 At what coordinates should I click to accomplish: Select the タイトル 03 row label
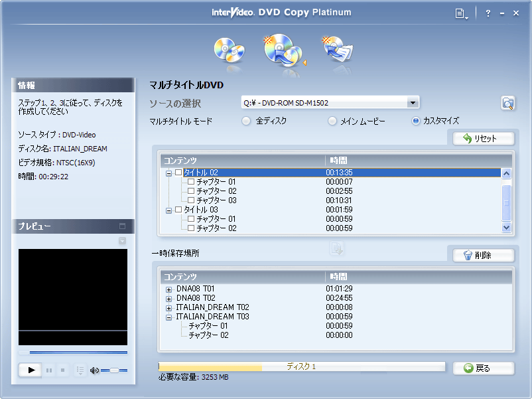pos(200,210)
